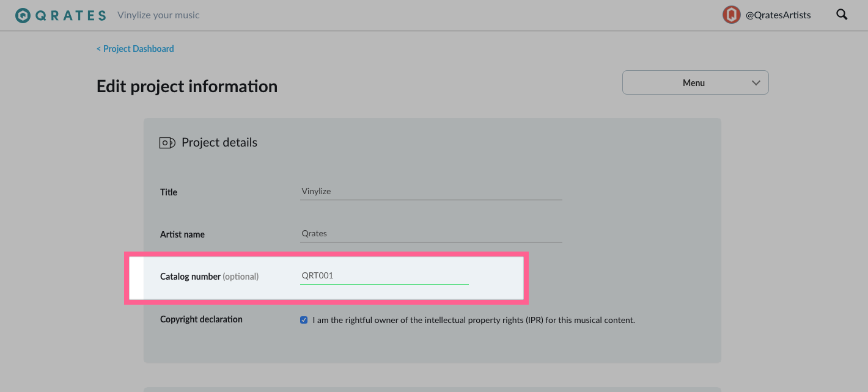
Task: Open the search magnifier icon
Action: click(842, 15)
